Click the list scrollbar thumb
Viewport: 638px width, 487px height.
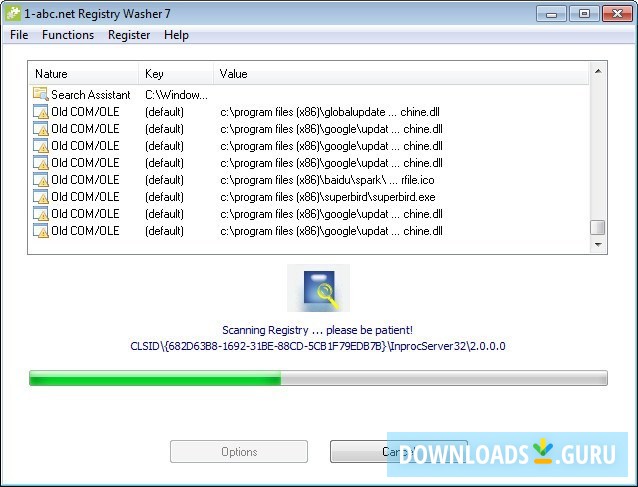[x=597, y=227]
